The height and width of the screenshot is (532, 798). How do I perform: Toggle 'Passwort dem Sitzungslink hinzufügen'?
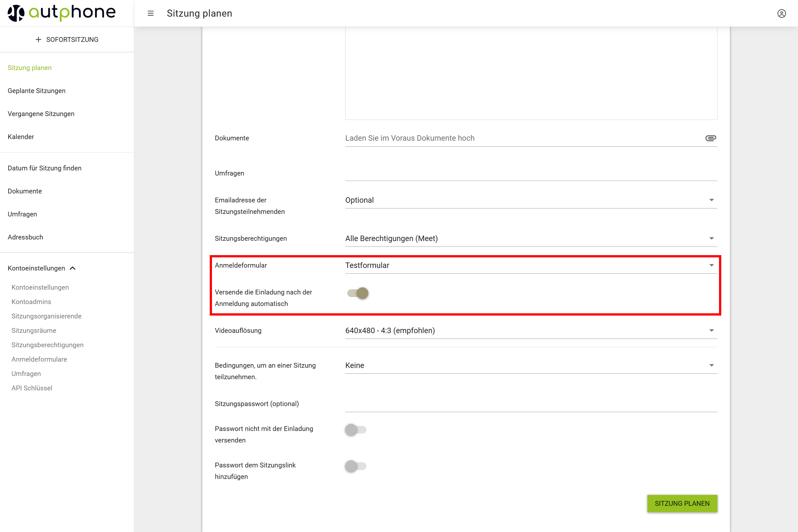355,466
